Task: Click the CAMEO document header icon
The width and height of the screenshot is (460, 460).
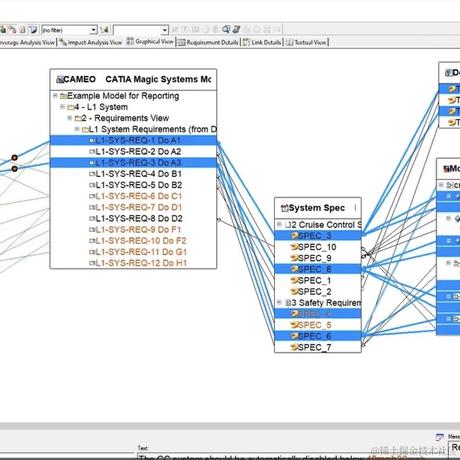Action: click(60, 79)
